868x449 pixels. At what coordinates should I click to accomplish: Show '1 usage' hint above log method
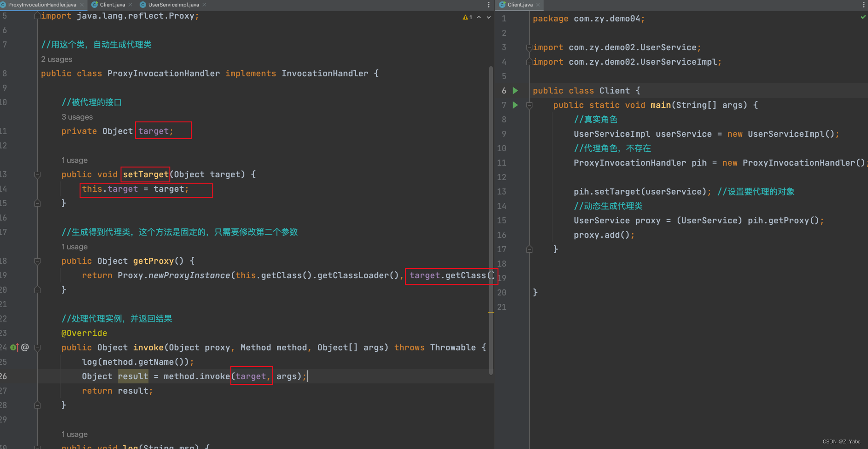[74, 434]
